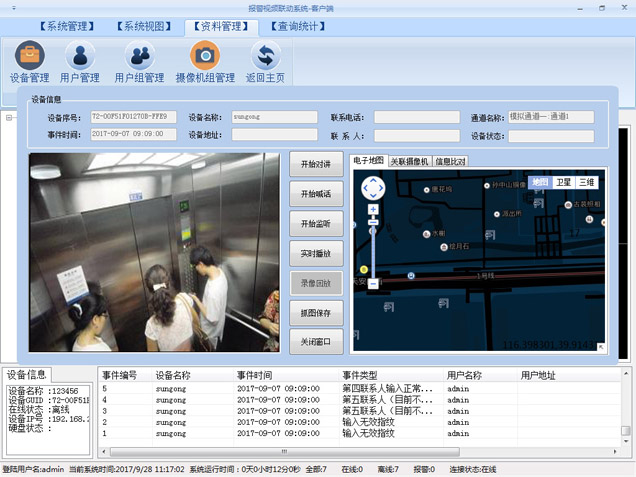
Task: Click the 用户组管理 user group icon
Action: click(x=139, y=60)
